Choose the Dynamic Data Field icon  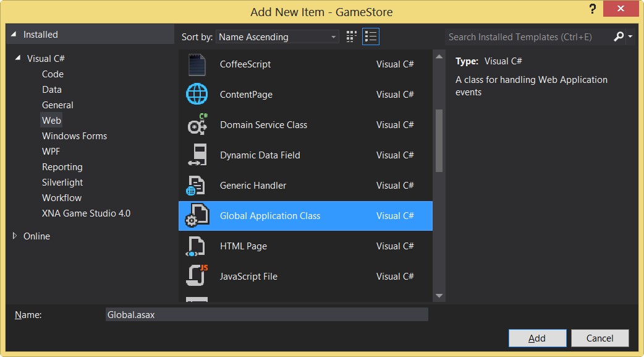click(198, 155)
